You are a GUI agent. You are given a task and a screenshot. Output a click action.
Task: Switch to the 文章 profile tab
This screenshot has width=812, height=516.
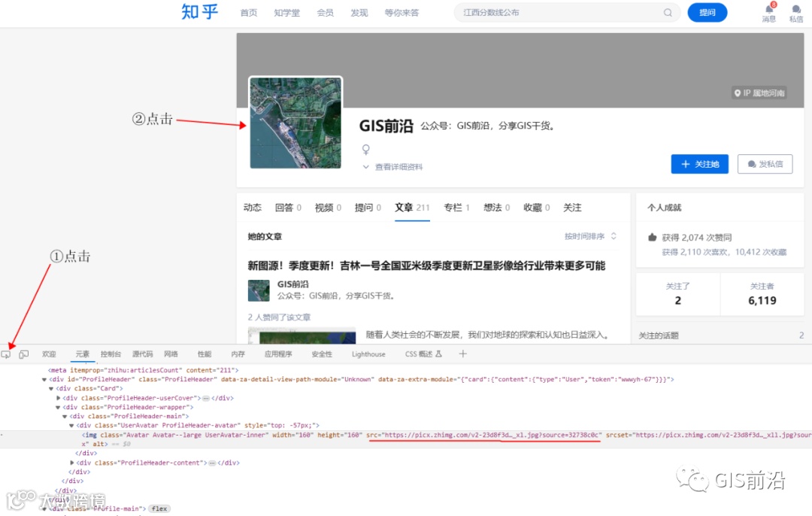click(412, 208)
